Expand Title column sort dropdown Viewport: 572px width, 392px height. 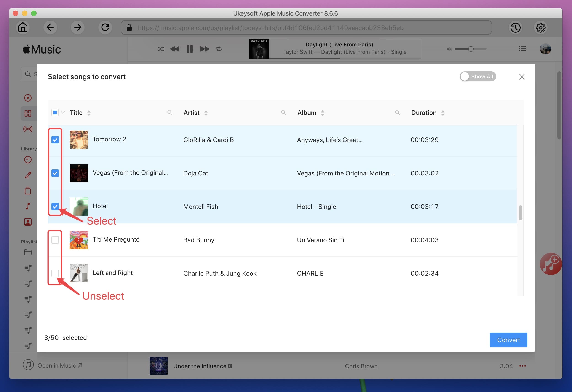pos(89,113)
